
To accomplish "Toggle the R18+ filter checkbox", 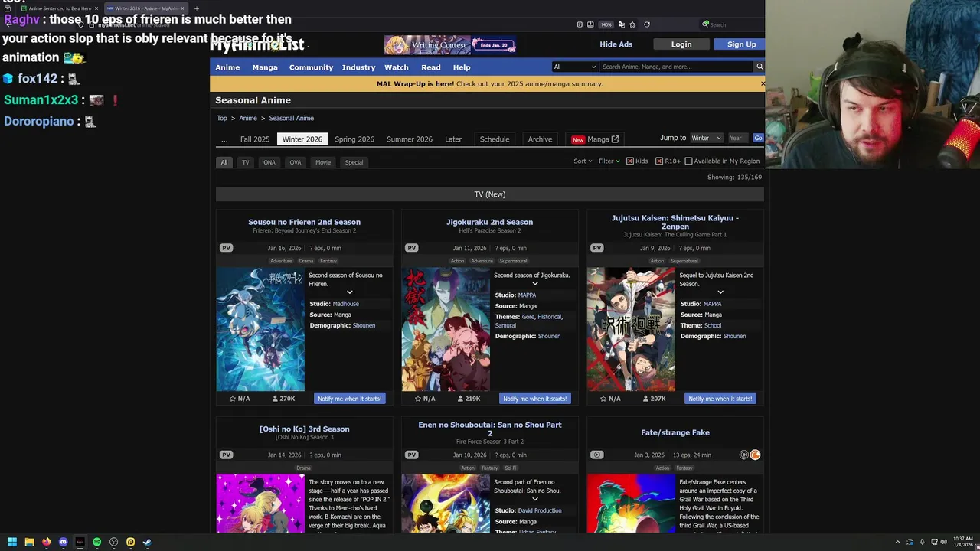I will (x=658, y=161).
